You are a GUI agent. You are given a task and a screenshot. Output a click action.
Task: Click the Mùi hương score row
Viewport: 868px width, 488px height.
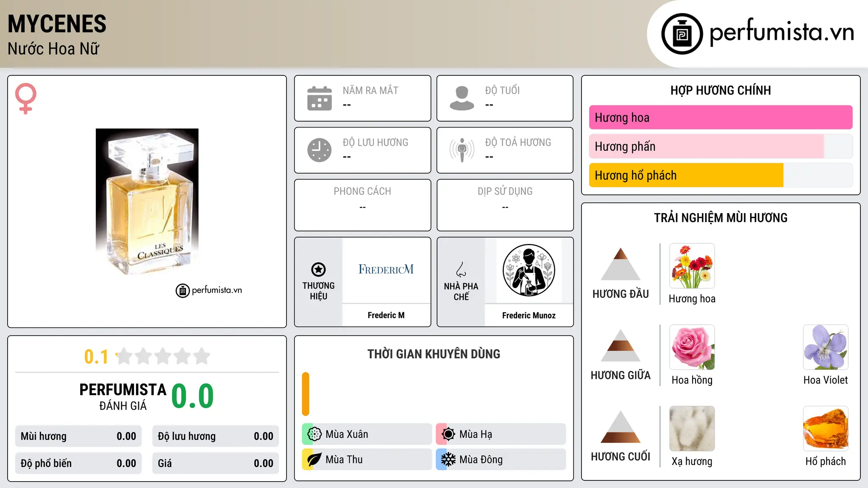78,436
